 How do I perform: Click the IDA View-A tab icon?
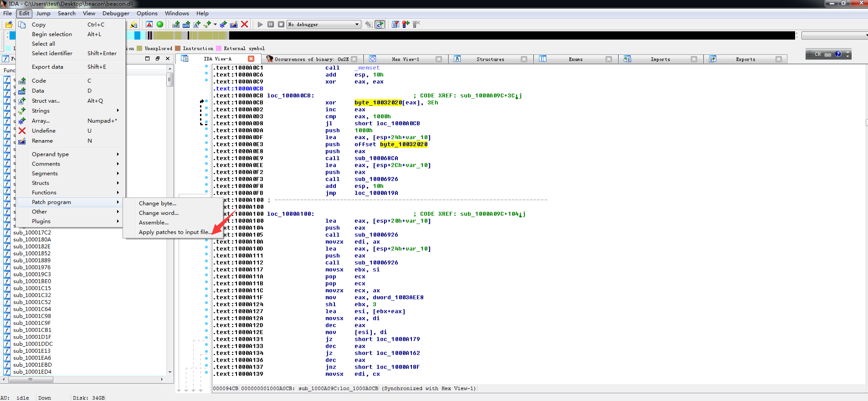(185, 59)
